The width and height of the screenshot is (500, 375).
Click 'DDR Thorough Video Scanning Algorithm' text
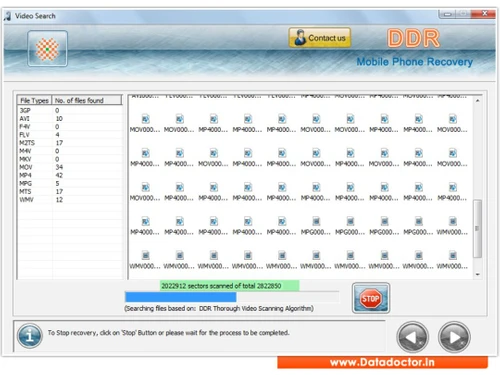pyautogui.click(x=256, y=308)
